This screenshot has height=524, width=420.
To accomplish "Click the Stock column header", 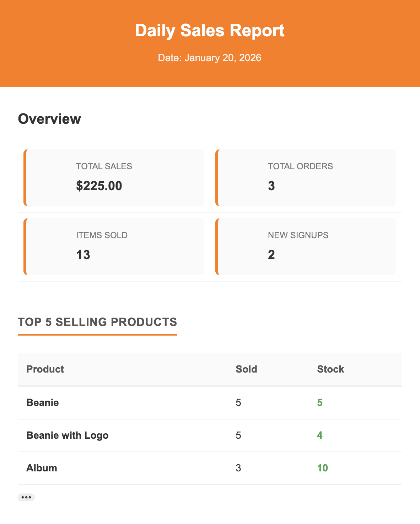I will click(330, 369).
